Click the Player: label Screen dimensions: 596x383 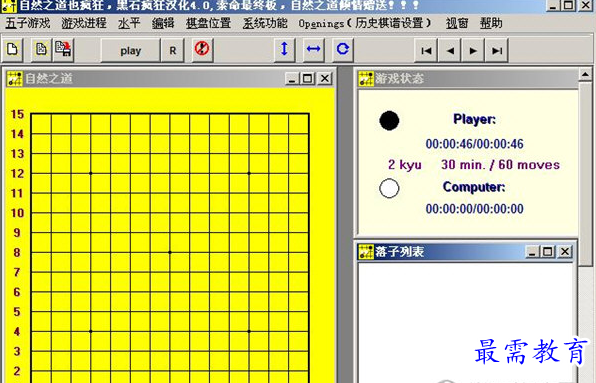tap(474, 119)
